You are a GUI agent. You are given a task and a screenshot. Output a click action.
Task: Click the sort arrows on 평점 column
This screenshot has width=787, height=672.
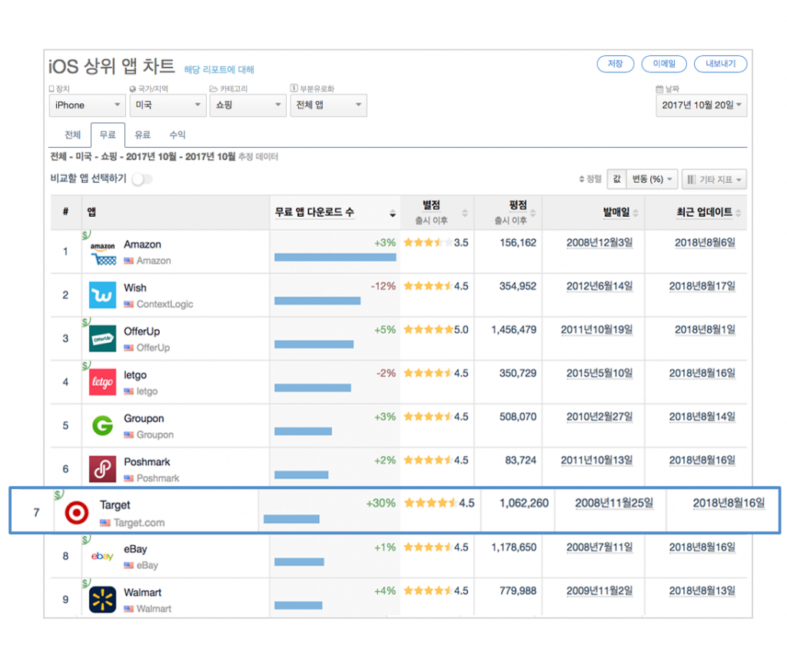point(533,213)
